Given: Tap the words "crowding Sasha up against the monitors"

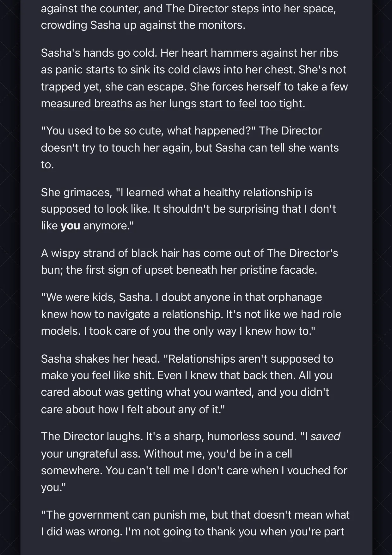Looking at the screenshot, I should 143,25.
